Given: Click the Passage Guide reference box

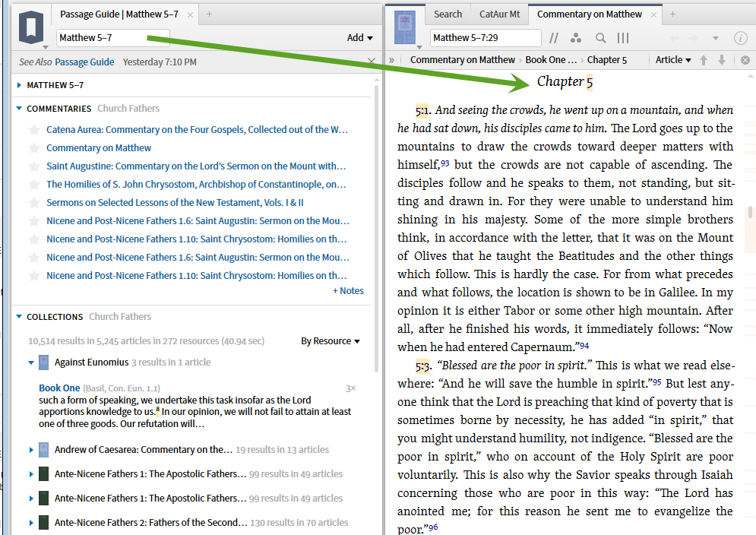Looking at the screenshot, I should point(113,38).
